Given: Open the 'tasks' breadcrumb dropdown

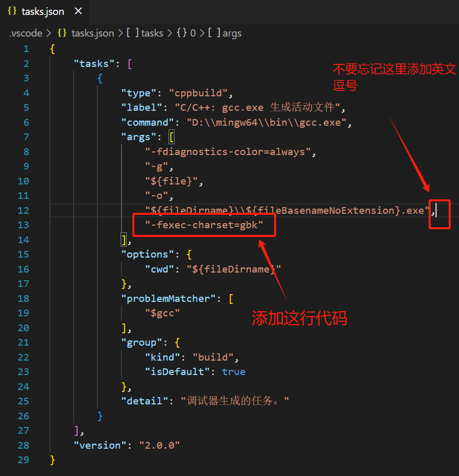Looking at the screenshot, I should click(x=152, y=33).
